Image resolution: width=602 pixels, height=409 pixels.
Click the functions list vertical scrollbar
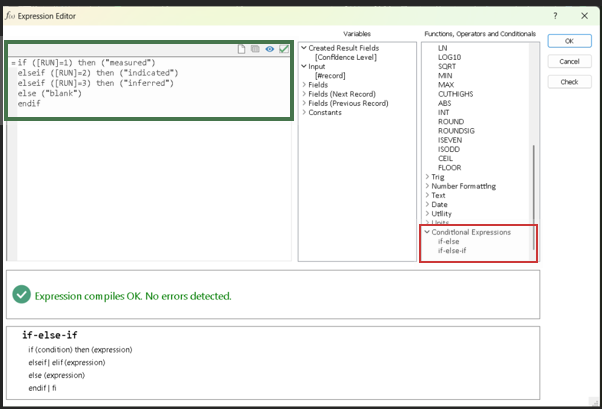point(533,197)
